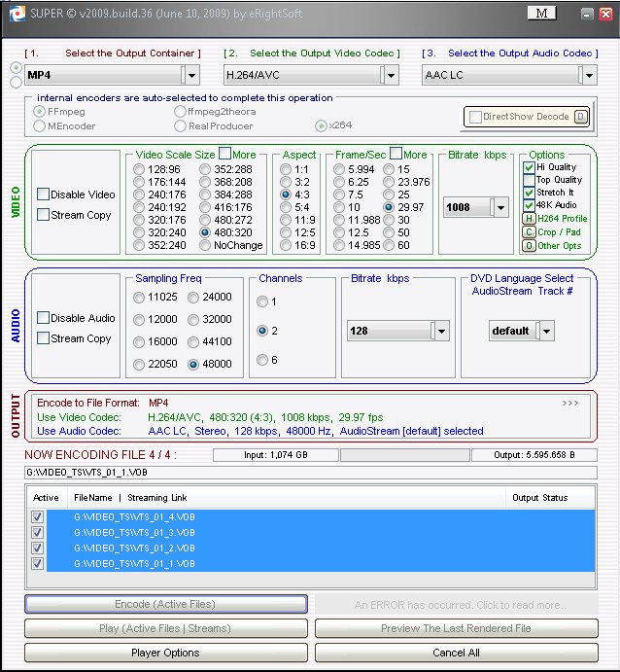
Task: Select 44100 sampling frequency
Action: (x=194, y=342)
